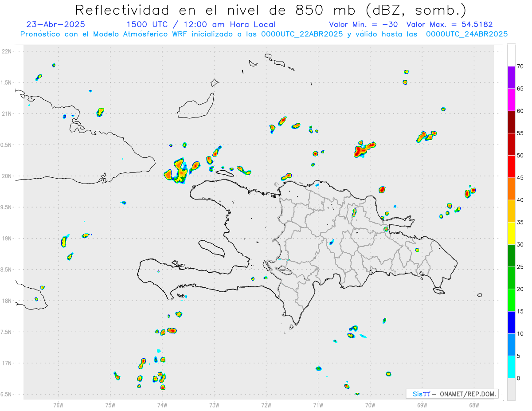Click the '70W' longitude axis label
Image resolution: width=532 pixels, height=411 pixels.
[x=370, y=404]
